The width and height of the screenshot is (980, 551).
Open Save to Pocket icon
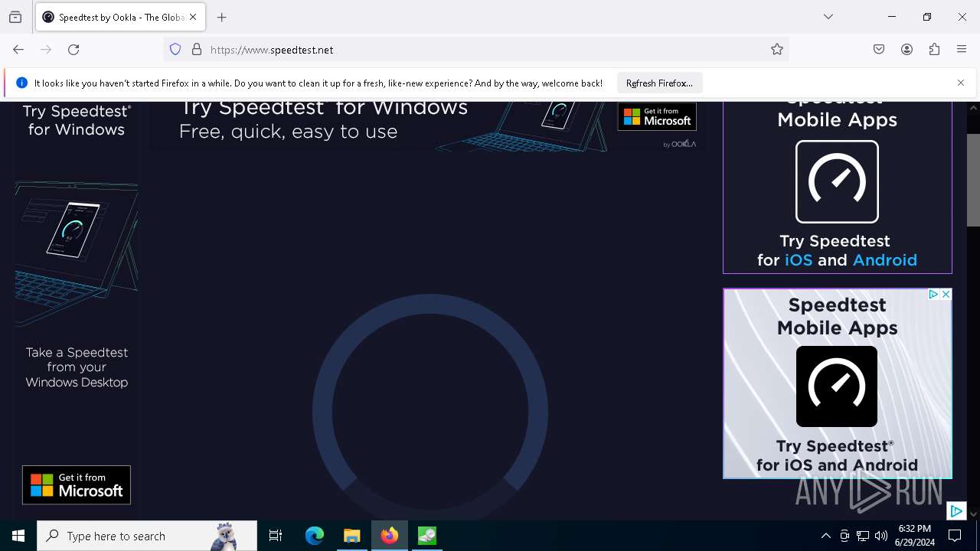[879, 50]
